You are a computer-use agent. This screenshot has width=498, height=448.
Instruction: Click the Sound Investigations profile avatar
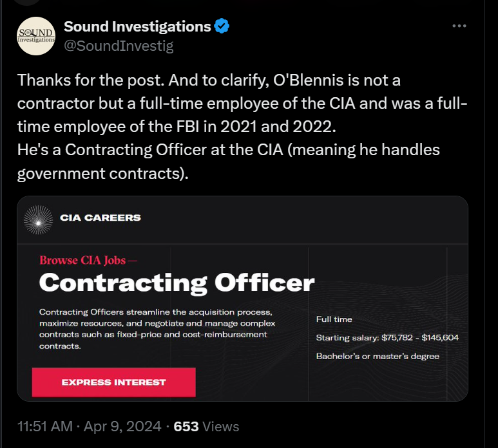click(36, 36)
